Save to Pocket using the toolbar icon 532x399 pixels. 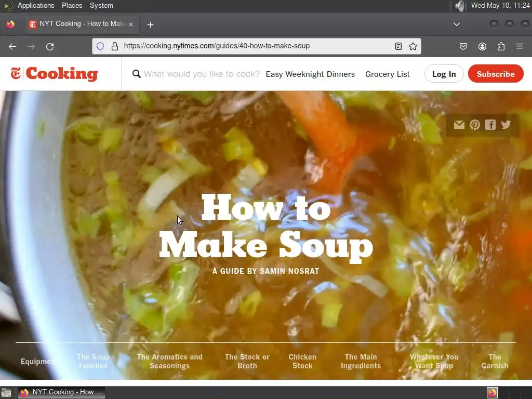(463, 46)
